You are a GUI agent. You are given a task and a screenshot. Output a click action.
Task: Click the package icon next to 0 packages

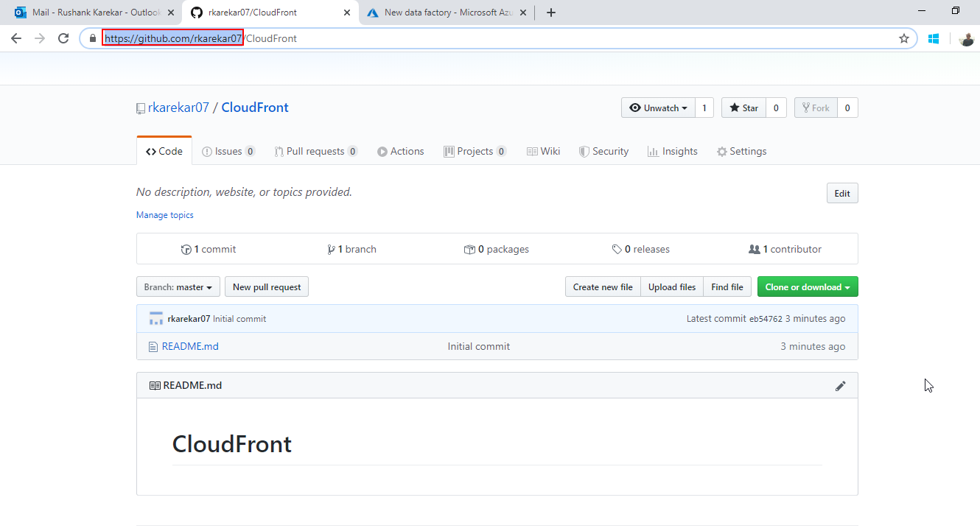coord(469,250)
